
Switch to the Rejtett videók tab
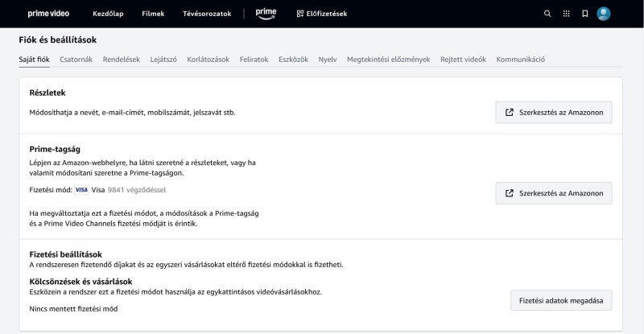coord(464,60)
